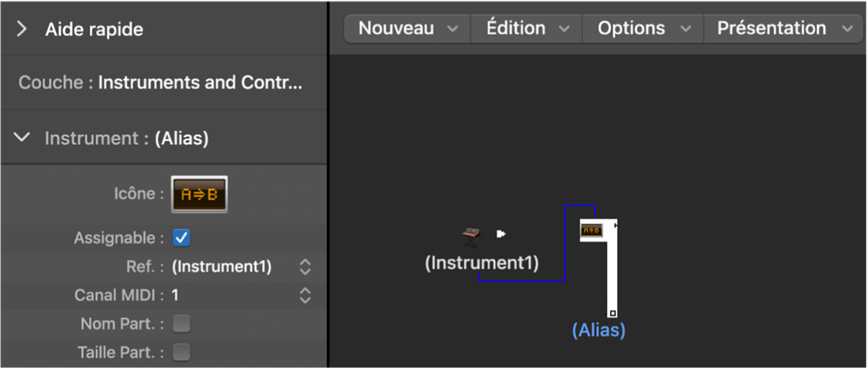Open the Édition menu
This screenshot has height=368, width=868.
[527, 29]
